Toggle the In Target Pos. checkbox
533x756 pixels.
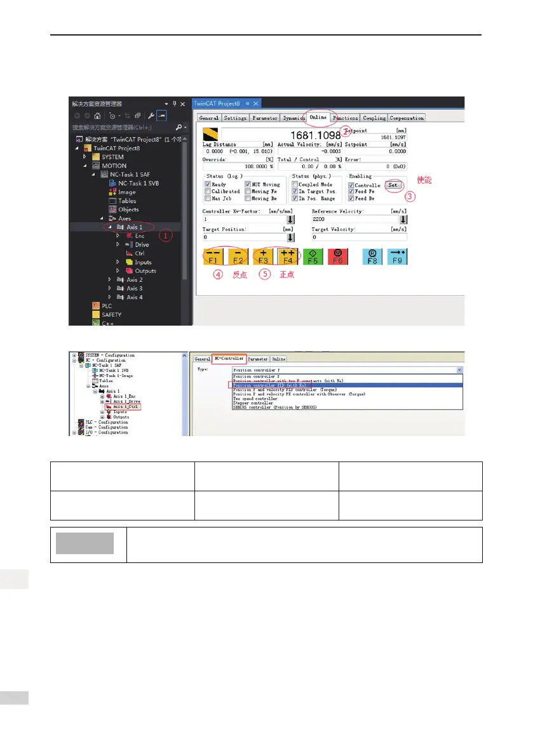[x=295, y=192]
